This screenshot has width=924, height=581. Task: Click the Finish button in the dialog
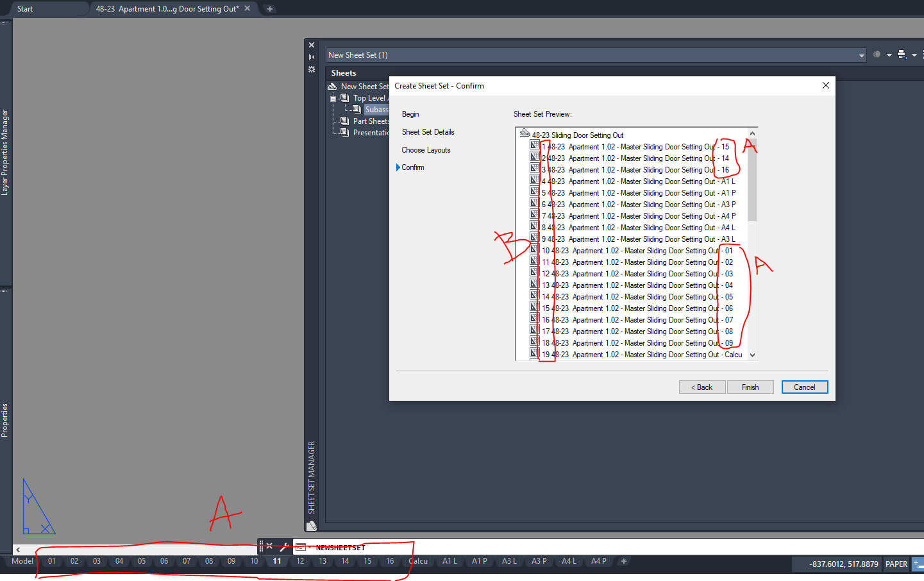[x=750, y=387]
